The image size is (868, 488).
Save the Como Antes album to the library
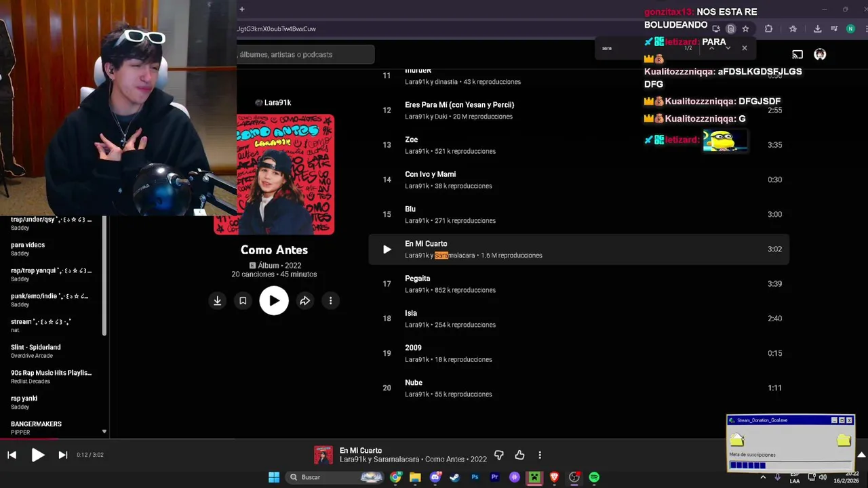coord(243,301)
